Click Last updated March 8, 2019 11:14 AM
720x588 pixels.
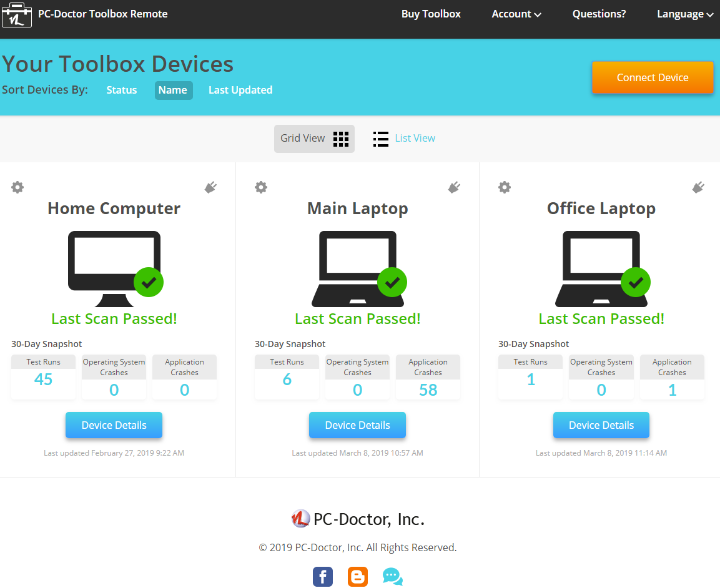coord(601,453)
